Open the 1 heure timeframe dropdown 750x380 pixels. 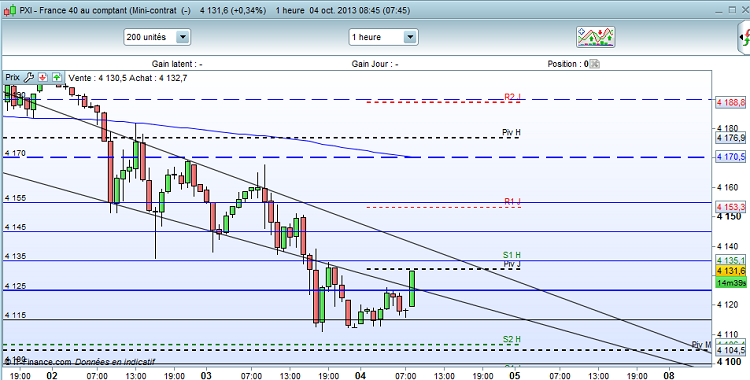(383, 37)
